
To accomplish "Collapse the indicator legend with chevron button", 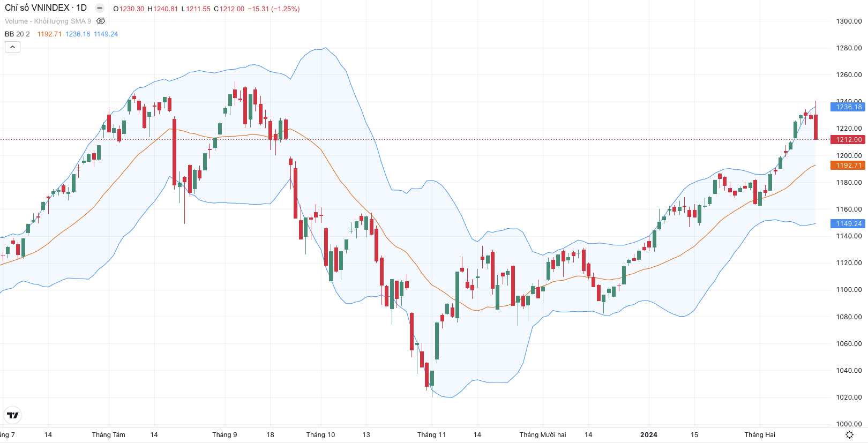I will tap(12, 47).
